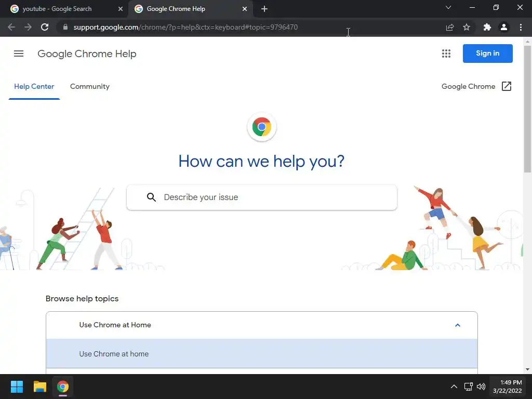
Task: Click scrollbar up arrow
Action: pyautogui.click(x=527, y=42)
